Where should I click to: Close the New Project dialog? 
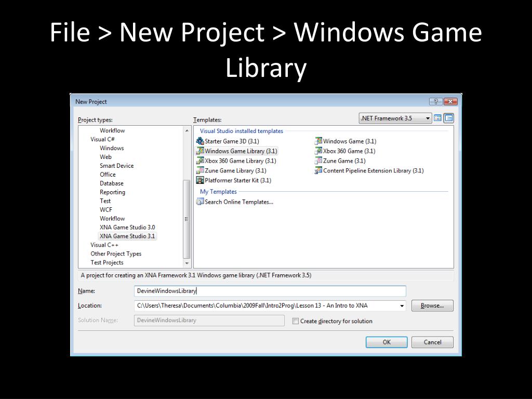(450, 101)
